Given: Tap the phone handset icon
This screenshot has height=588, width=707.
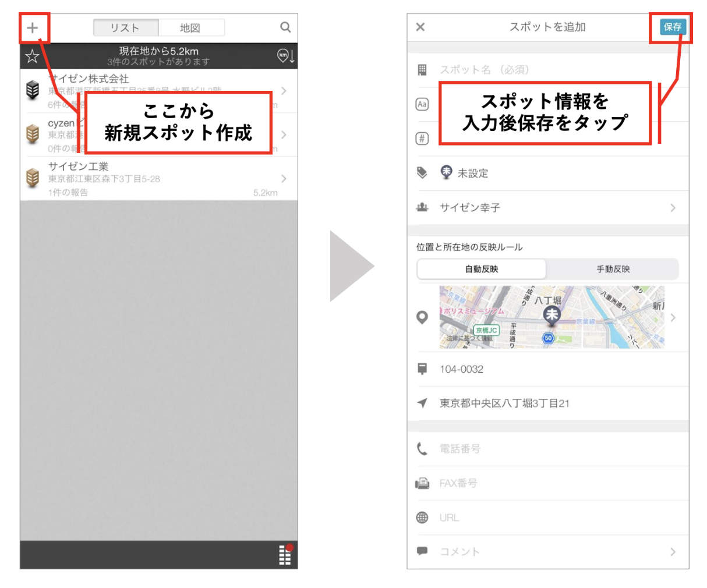Looking at the screenshot, I should (x=422, y=449).
